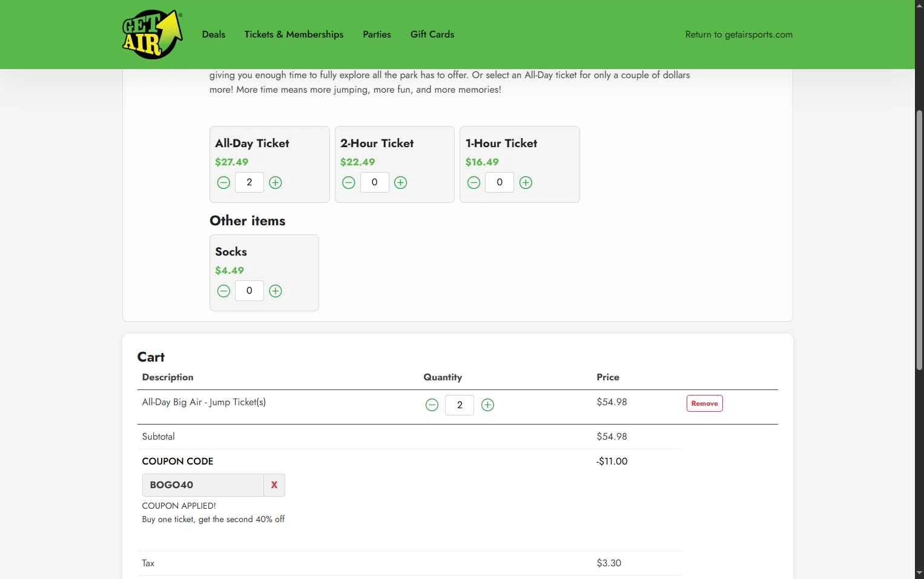Focus the Socks quantity field
This screenshot has height=579, width=924.
[249, 291]
